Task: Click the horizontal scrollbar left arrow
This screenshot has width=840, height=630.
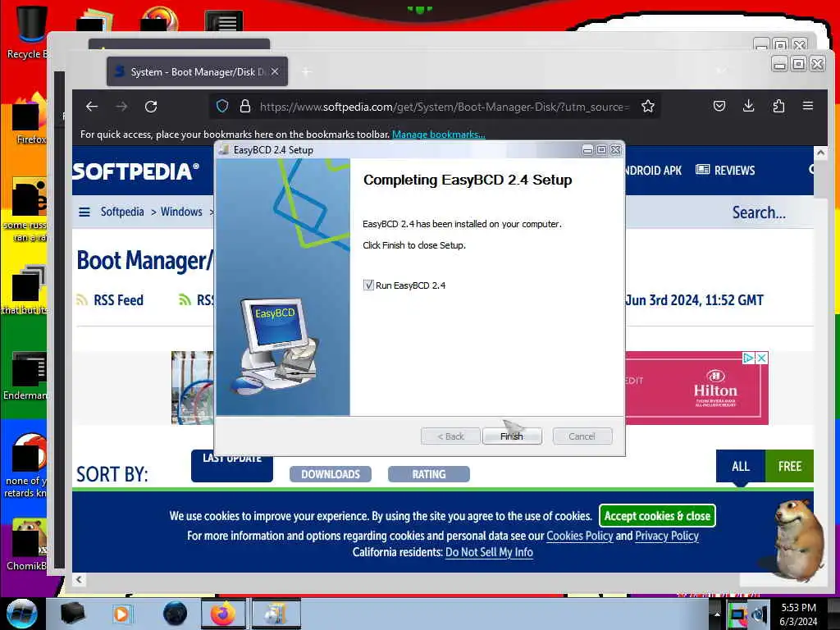Action: coord(79,579)
